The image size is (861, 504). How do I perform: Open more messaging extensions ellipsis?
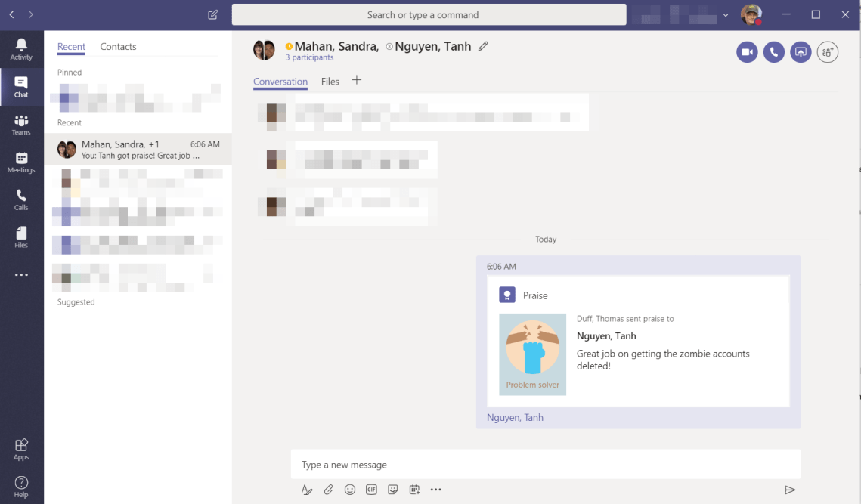[435, 490]
